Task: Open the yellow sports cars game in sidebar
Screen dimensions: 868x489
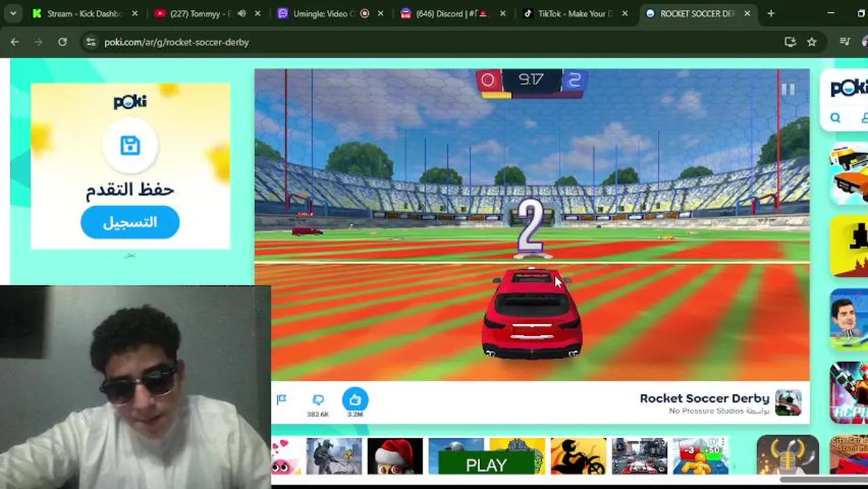Action: tap(849, 173)
